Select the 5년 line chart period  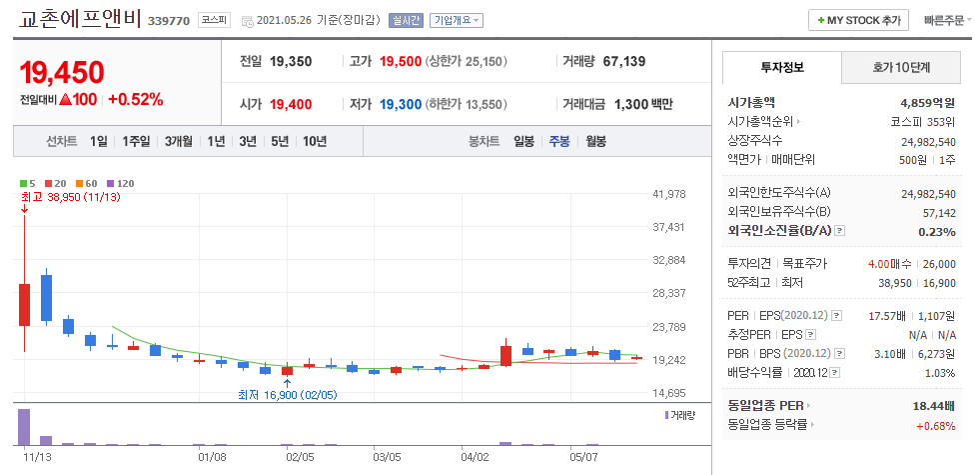[280, 141]
